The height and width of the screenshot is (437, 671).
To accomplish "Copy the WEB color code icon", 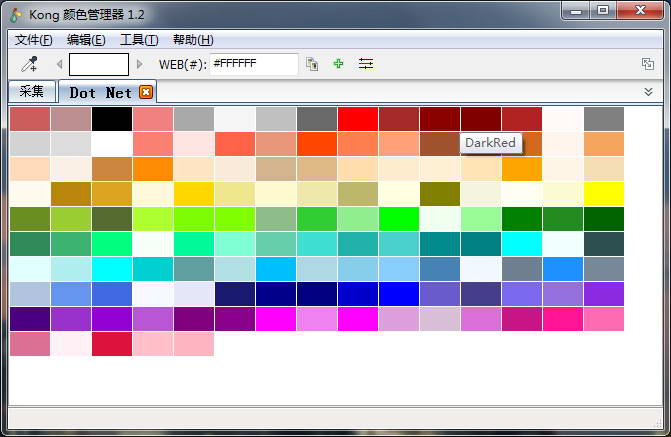I will [312, 64].
